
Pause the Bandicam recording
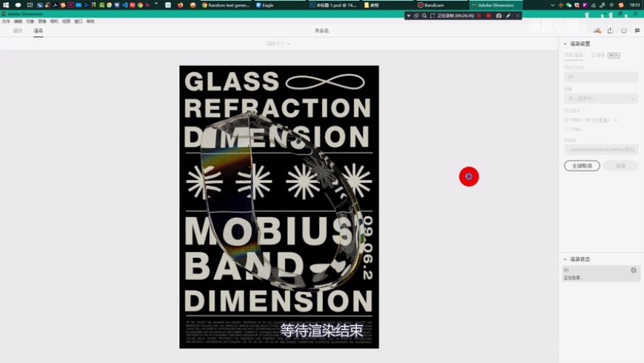pos(479,16)
